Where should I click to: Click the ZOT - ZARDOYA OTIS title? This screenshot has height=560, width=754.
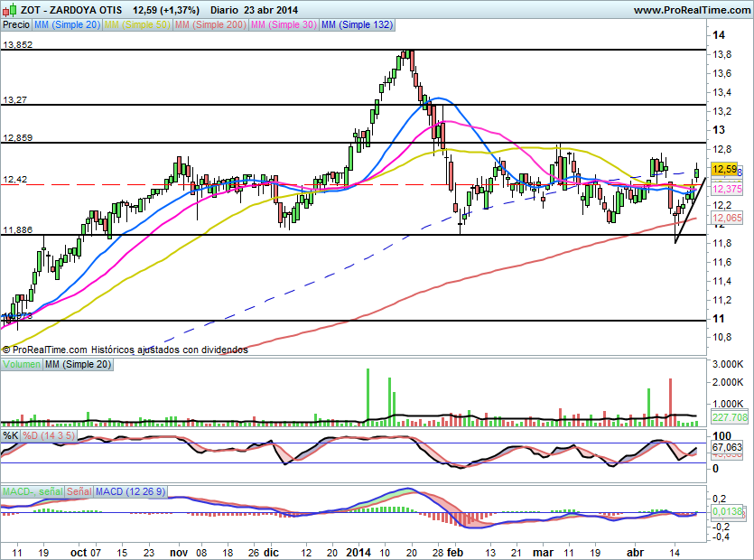click(x=71, y=10)
